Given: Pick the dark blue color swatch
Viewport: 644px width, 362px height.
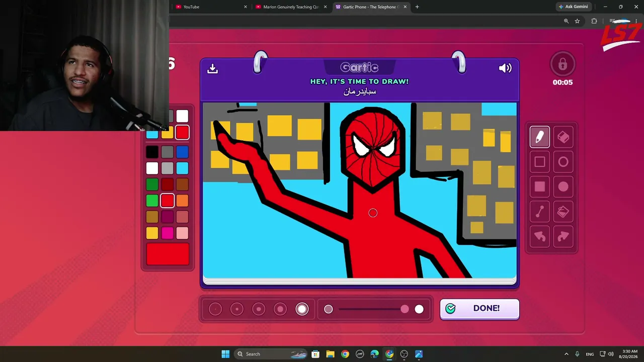Looking at the screenshot, I should (x=182, y=152).
